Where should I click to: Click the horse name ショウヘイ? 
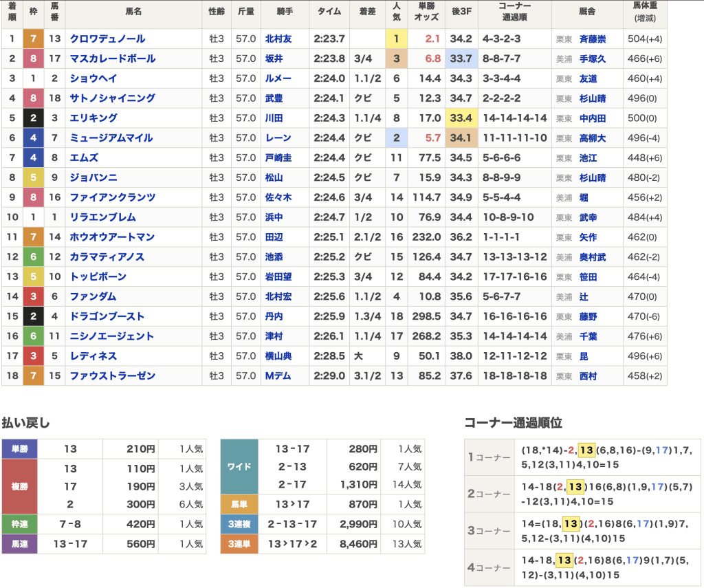click(x=93, y=78)
